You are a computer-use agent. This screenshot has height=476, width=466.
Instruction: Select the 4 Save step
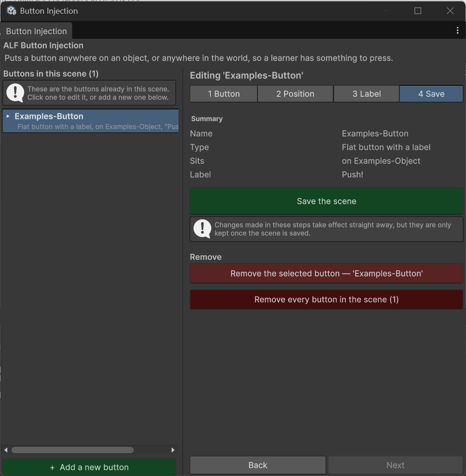tap(431, 94)
